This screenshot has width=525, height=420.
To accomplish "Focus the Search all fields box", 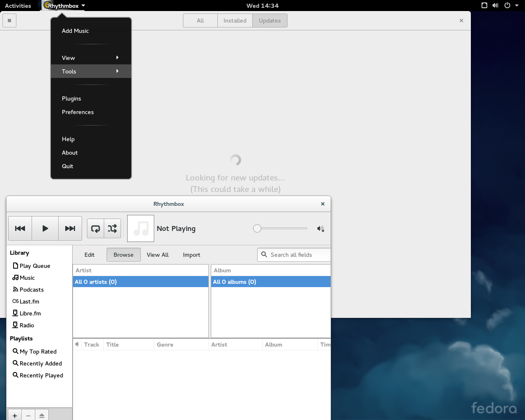I will point(294,255).
